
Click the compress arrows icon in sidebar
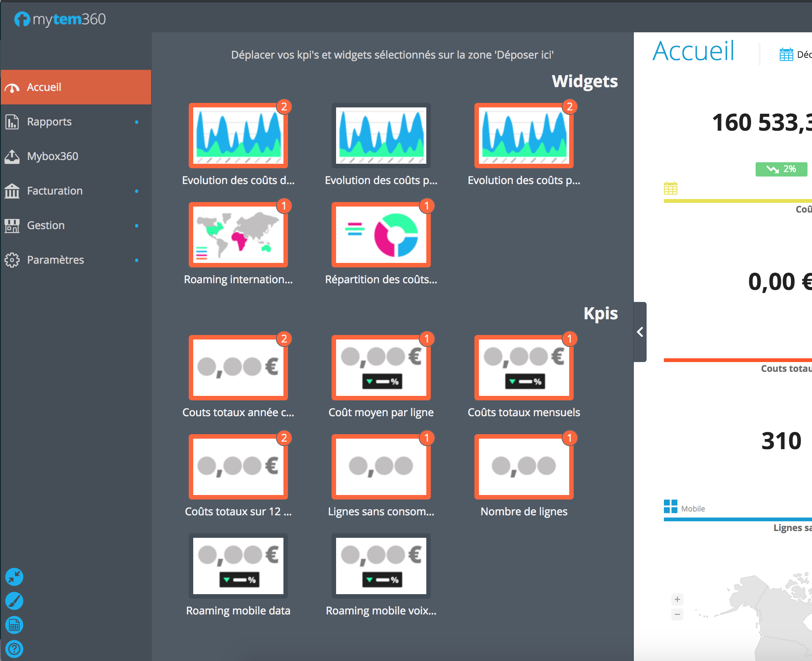[x=14, y=577]
